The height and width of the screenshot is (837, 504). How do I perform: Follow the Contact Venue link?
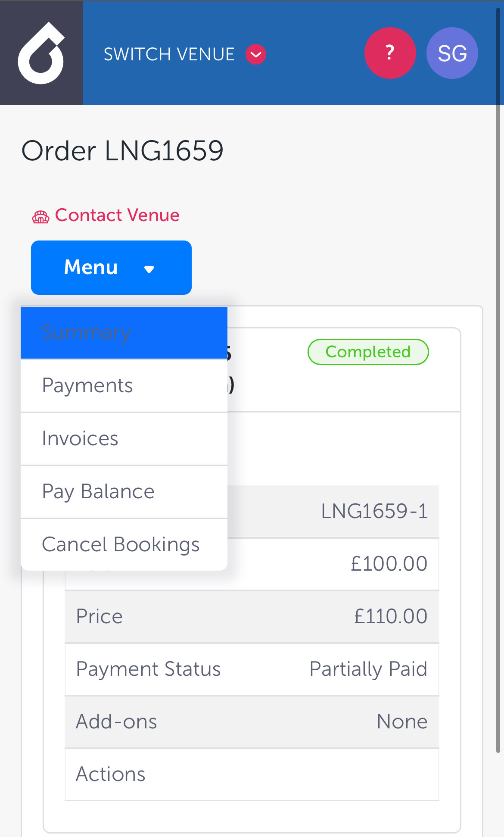click(x=117, y=215)
